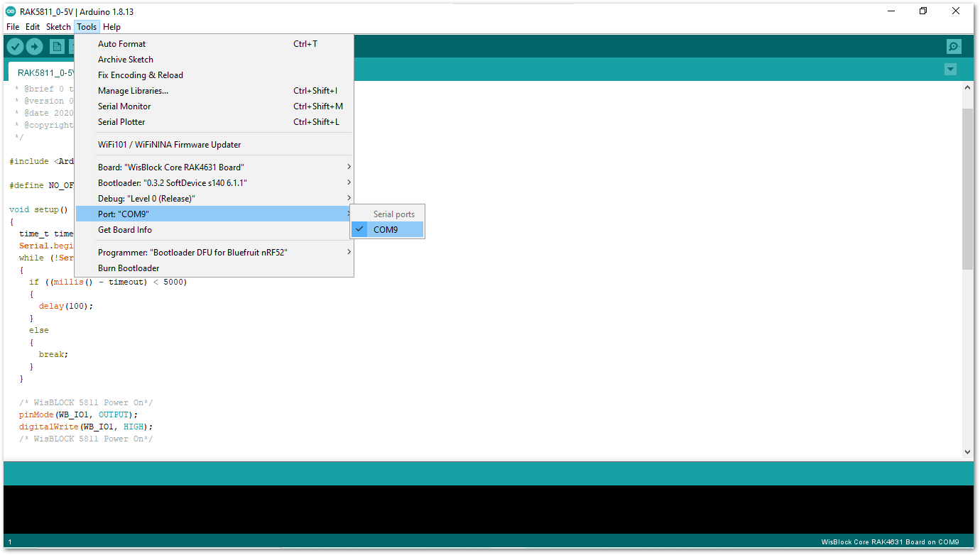Expand Programmer Bootloader DFU submenu
Image resolution: width=980 pixels, height=555 pixels.
coord(214,253)
